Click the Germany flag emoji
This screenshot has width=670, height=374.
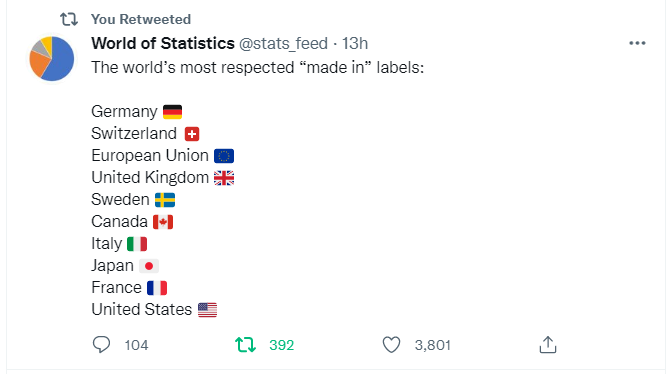pyautogui.click(x=173, y=112)
